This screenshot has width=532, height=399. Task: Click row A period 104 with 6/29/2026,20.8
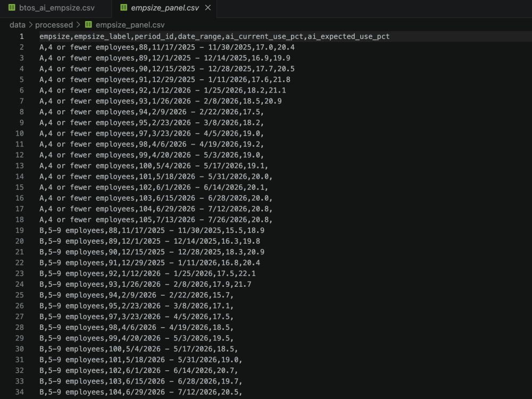coord(156,209)
